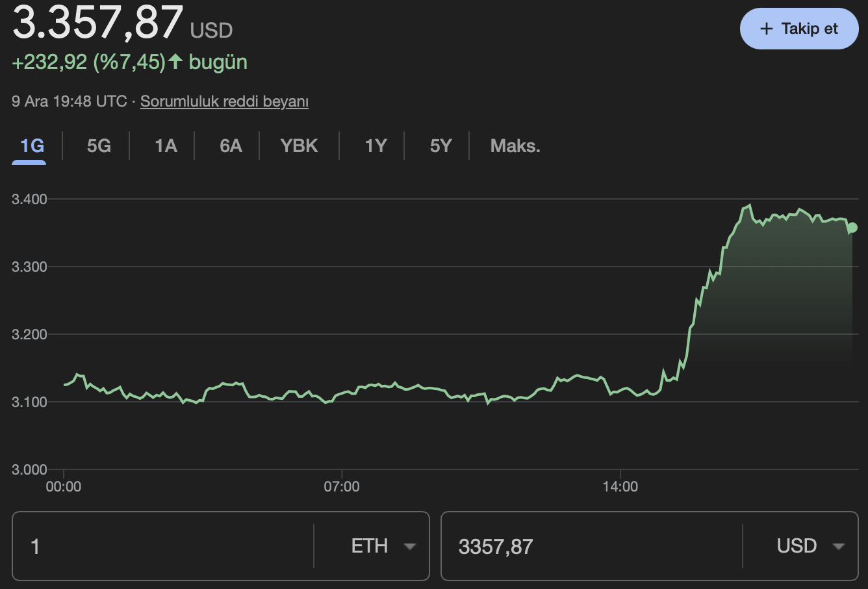Show the Maks. full price history

[x=515, y=146]
